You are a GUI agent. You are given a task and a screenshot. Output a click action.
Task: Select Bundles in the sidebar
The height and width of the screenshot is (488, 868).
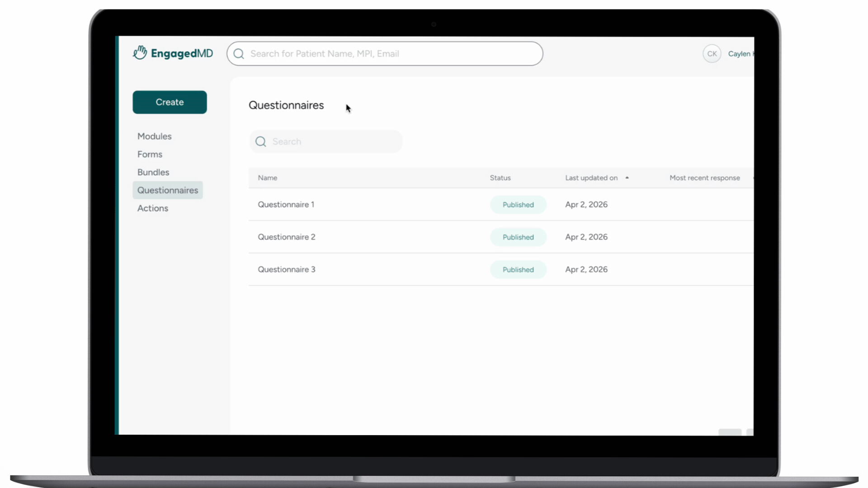click(x=153, y=172)
